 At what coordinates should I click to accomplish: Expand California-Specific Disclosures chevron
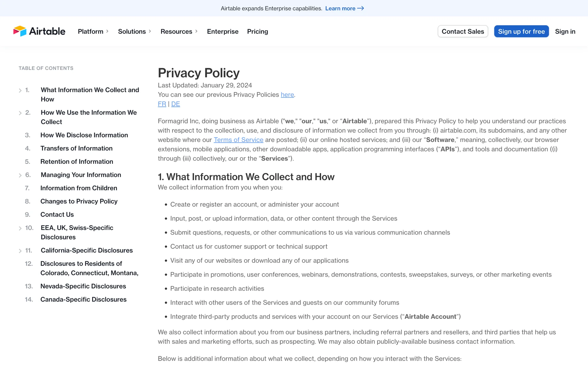[x=20, y=251]
